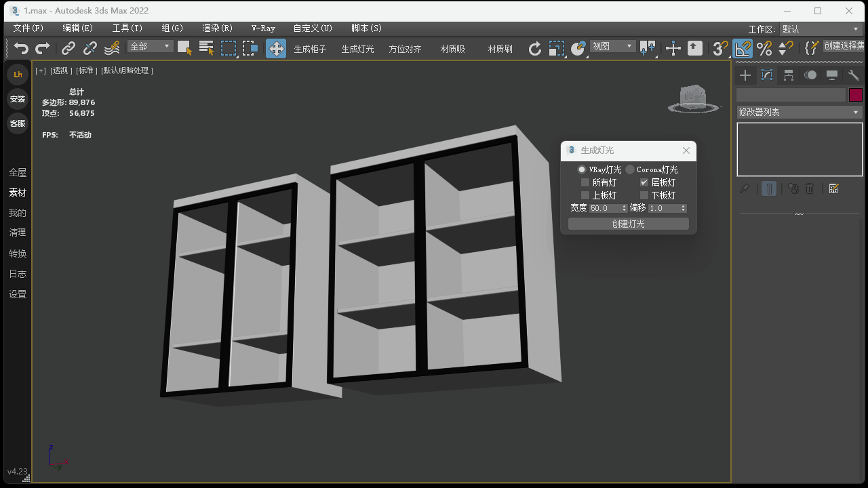Toggle the 3D Snaps icon
Viewport: 868px width, 488px height.
pos(720,48)
